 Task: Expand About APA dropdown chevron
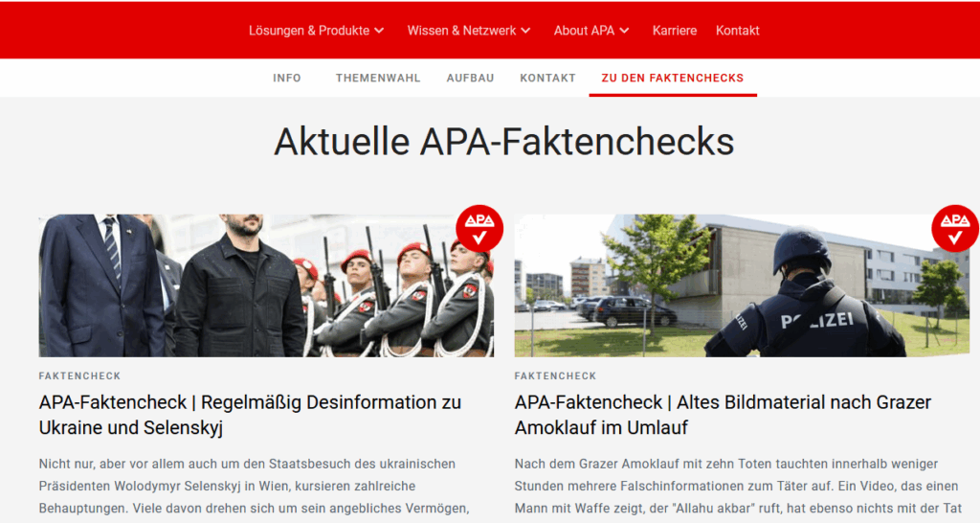624,31
